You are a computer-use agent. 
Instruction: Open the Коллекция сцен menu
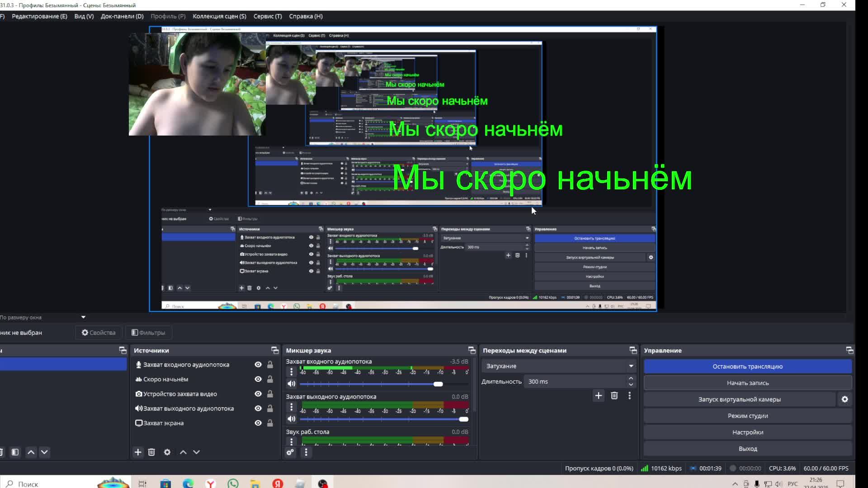click(219, 16)
